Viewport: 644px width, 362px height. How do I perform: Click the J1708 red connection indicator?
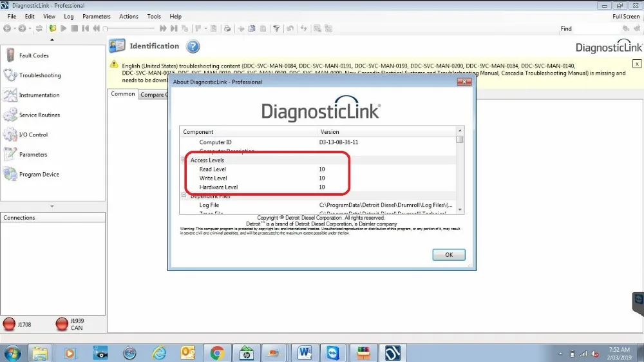point(9,324)
